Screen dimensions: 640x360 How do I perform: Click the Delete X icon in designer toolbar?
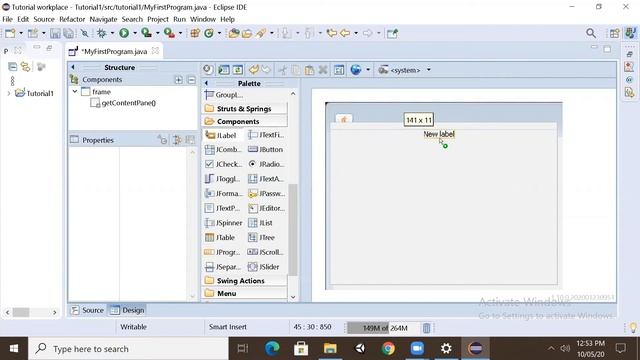[323, 70]
